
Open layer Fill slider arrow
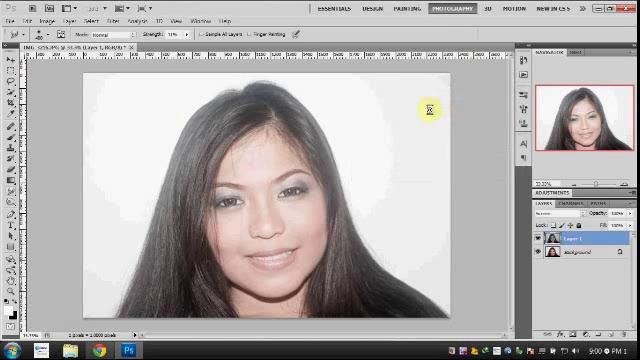(630, 225)
